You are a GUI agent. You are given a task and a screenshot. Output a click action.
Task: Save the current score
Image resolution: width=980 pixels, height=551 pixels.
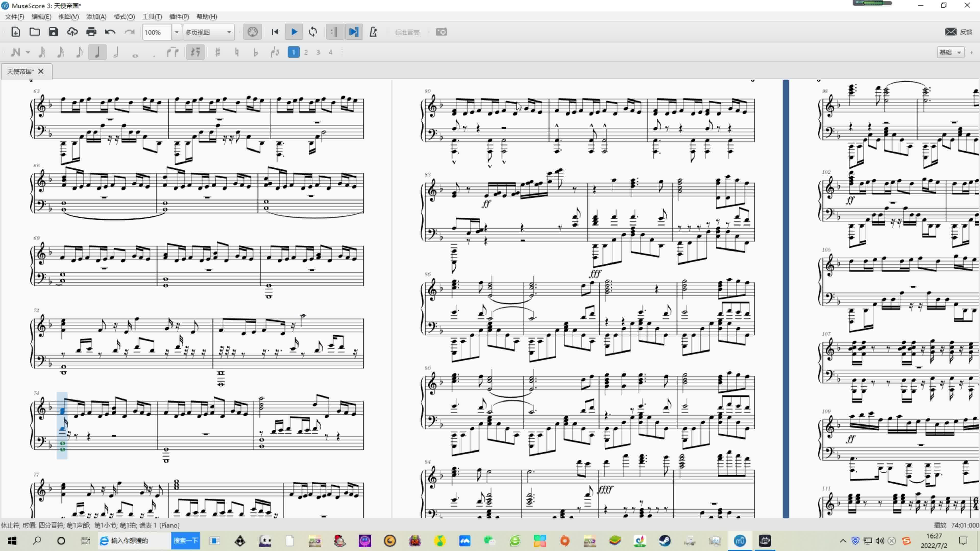point(53,32)
